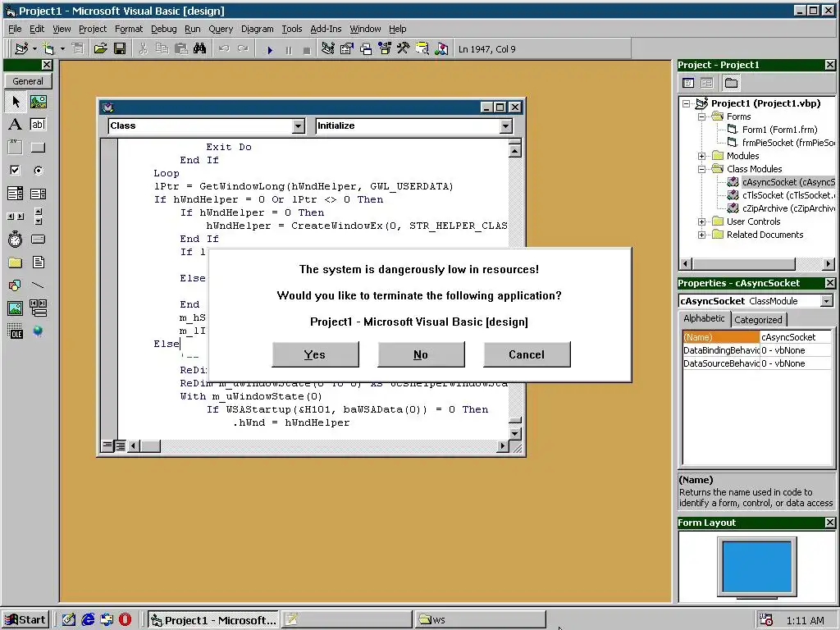Screen dimensions: 840x630
Task: Switch code window to Procedure View
Action: pos(107,445)
